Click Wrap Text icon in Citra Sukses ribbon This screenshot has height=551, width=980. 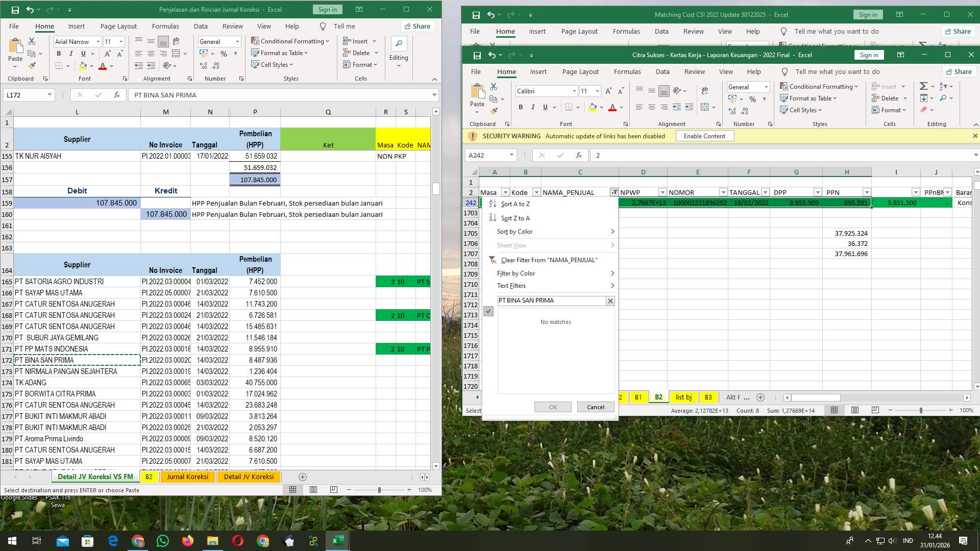(x=704, y=91)
